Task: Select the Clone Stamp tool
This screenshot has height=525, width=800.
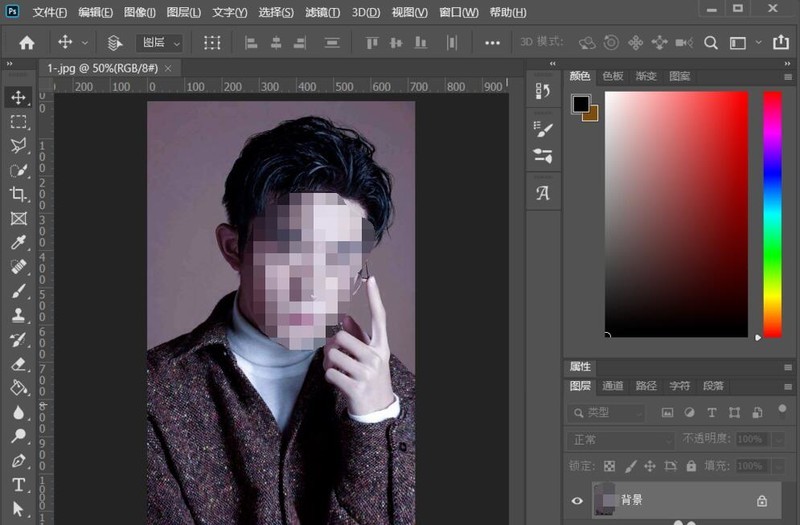Action: (18, 315)
